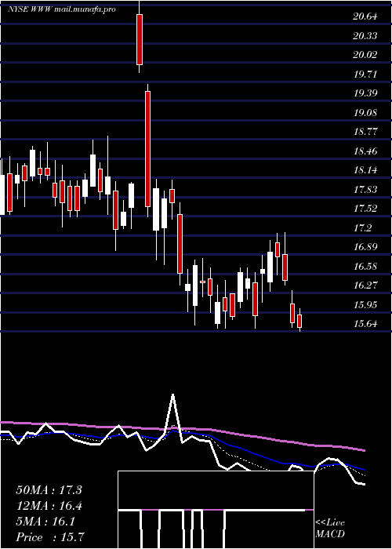Click the NYSE WWW mail.munafa.pro chart title
The image size is (392, 549).
pyautogui.click(x=62, y=9)
